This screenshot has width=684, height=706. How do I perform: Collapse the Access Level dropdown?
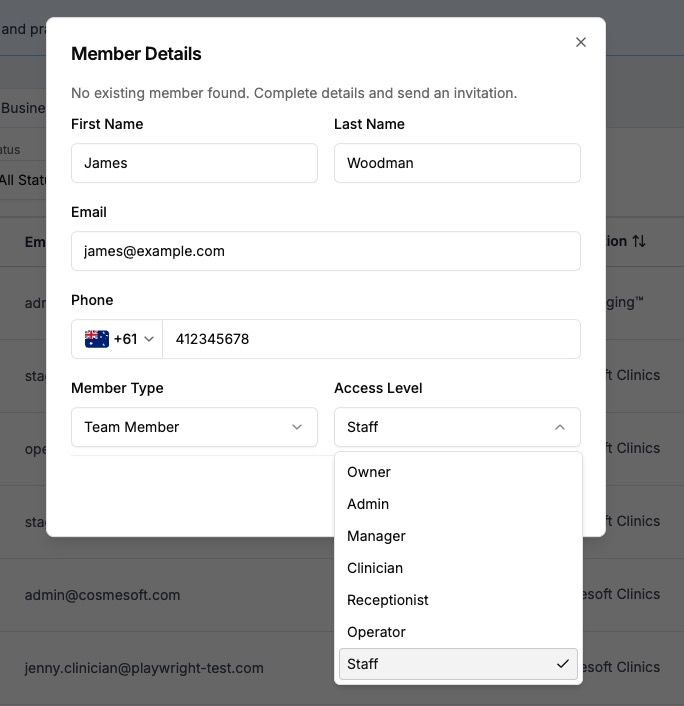457,427
